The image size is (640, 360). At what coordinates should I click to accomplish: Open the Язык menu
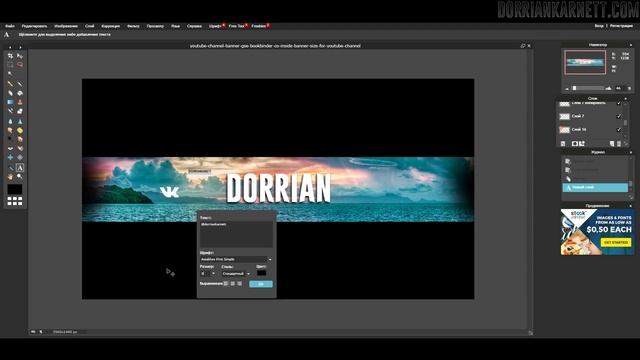(x=176, y=26)
